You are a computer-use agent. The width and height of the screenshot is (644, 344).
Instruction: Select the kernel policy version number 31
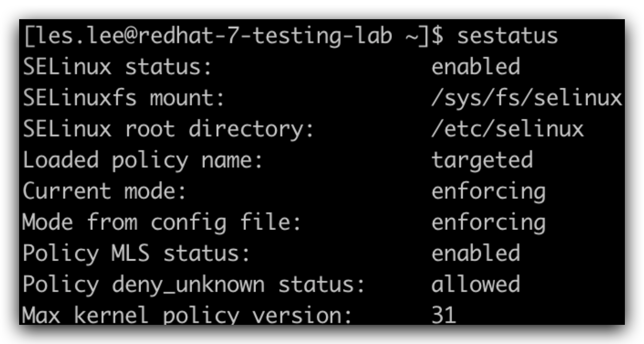(444, 315)
